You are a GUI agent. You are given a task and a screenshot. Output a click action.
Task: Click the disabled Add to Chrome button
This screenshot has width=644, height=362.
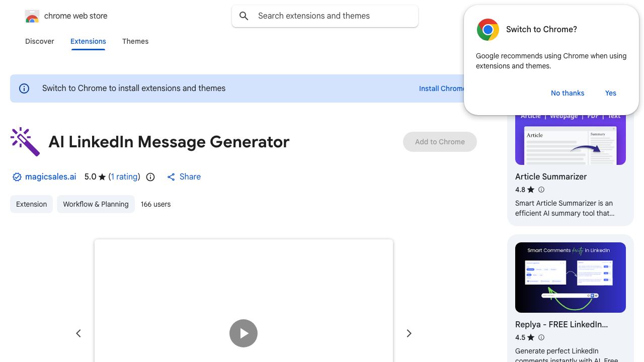pyautogui.click(x=440, y=142)
